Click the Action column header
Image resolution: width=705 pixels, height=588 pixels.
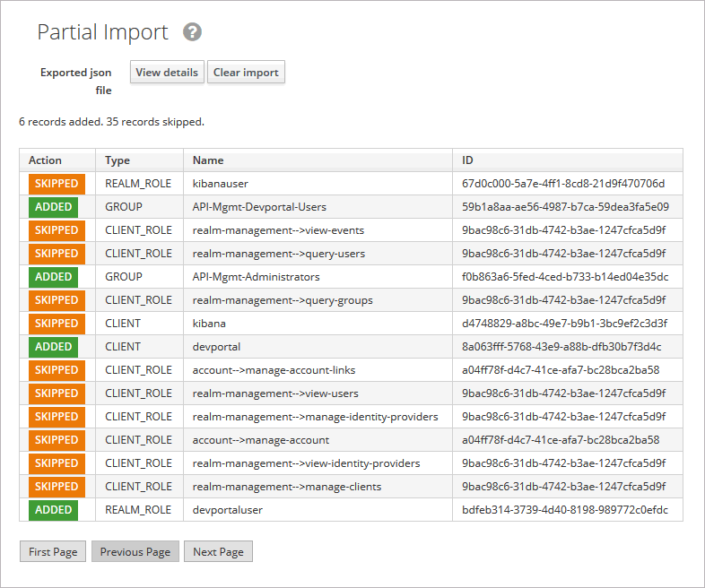point(46,160)
